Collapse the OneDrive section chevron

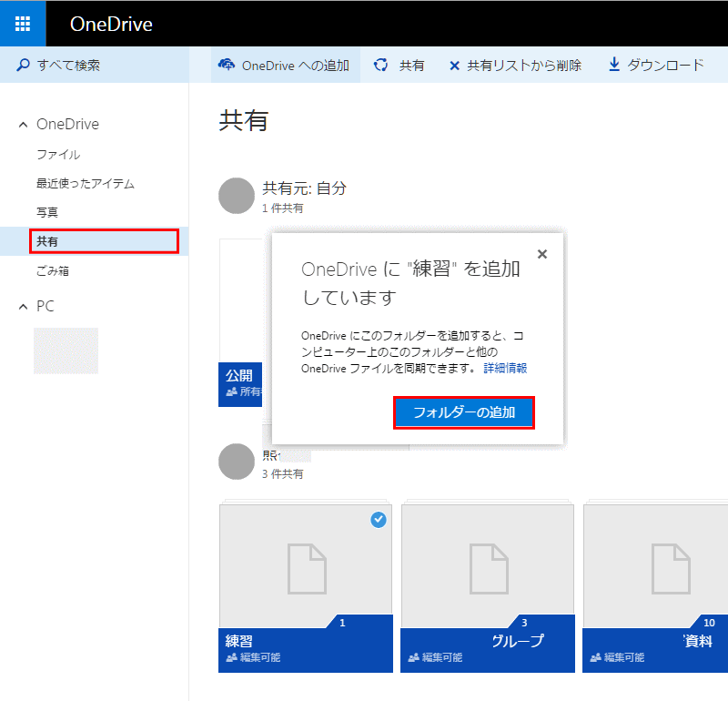[23, 125]
